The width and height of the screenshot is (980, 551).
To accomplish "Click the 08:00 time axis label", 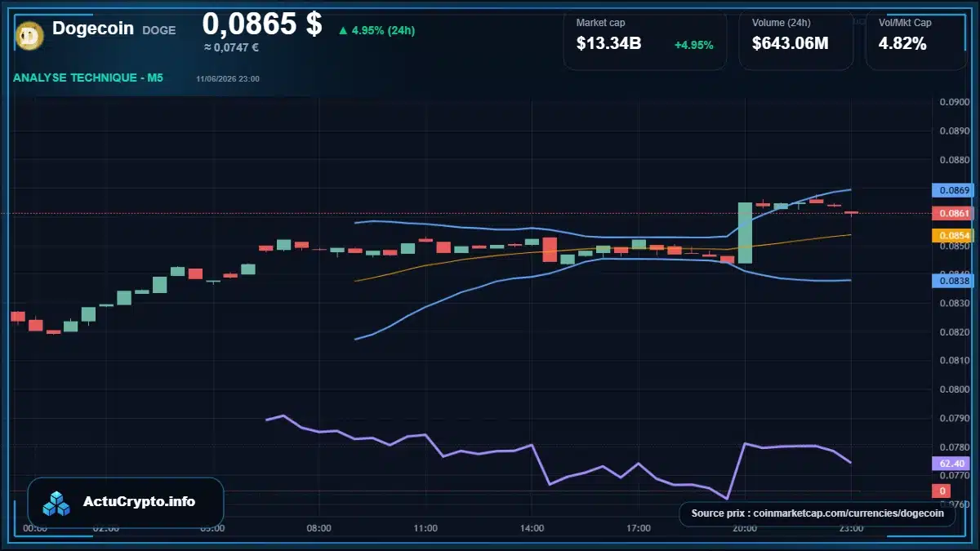I will (x=318, y=528).
